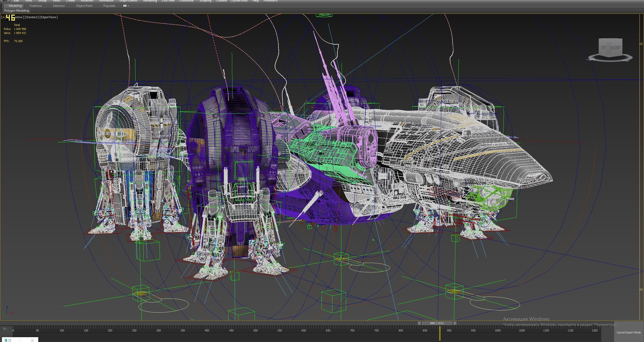The image size is (644, 342).
Task: Expand the ribbon options dropdown arrow
Action: (x=129, y=6)
